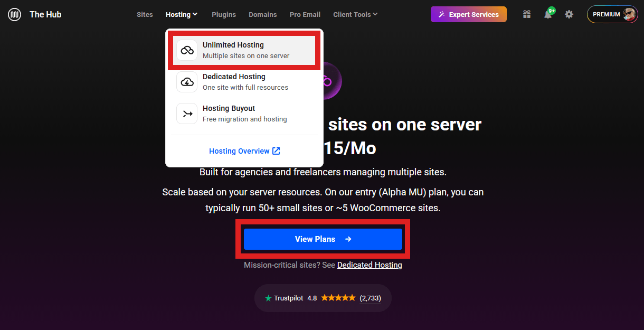Click the WPMU DEV logo icon
644x330 pixels.
coord(14,14)
